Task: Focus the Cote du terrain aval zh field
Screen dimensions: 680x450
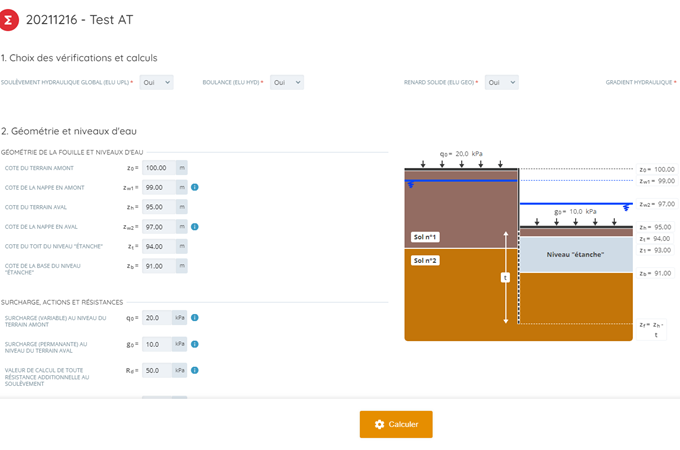Action: [x=159, y=207]
